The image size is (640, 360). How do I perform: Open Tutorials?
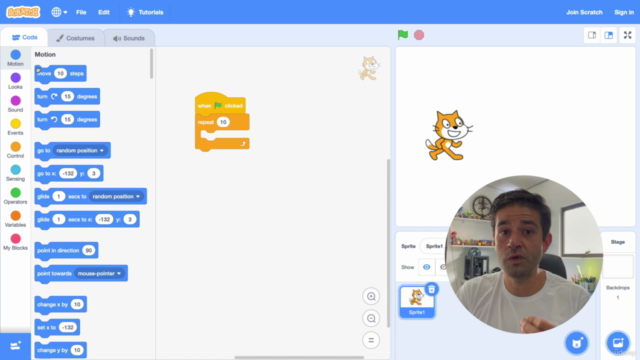pyautogui.click(x=145, y=12)
